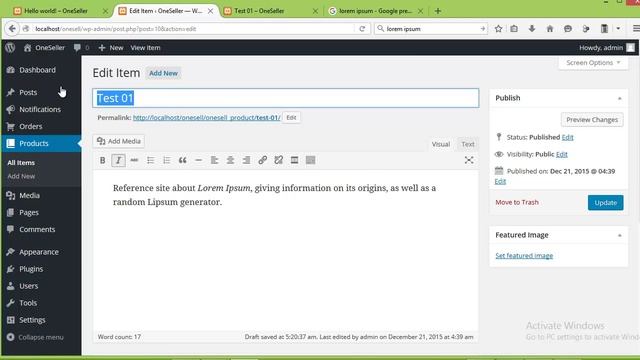Toggle bold formatting in editor toolbar
This screenshot has width=640, height=360.
click(102, 160)
